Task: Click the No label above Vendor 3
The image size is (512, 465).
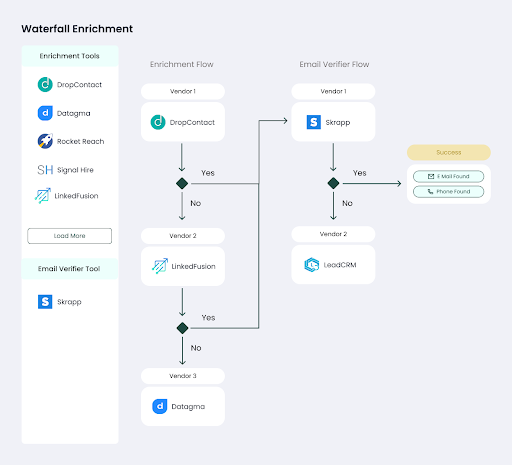Action: pos(196,348)
